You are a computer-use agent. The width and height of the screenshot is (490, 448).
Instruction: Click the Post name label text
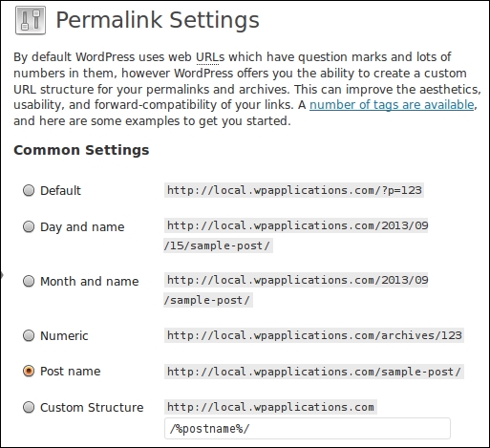71,372
